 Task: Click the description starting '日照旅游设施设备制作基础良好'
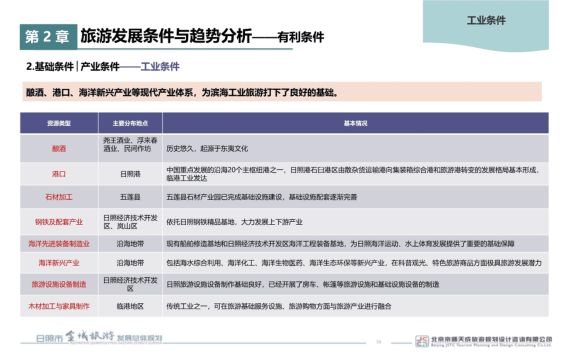point(303,284)
